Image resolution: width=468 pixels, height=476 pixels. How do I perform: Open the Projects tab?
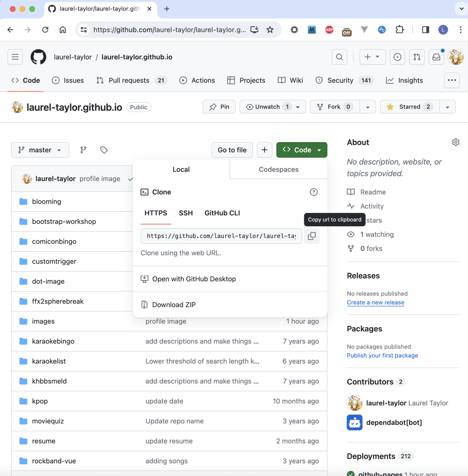tap(246, 80)
